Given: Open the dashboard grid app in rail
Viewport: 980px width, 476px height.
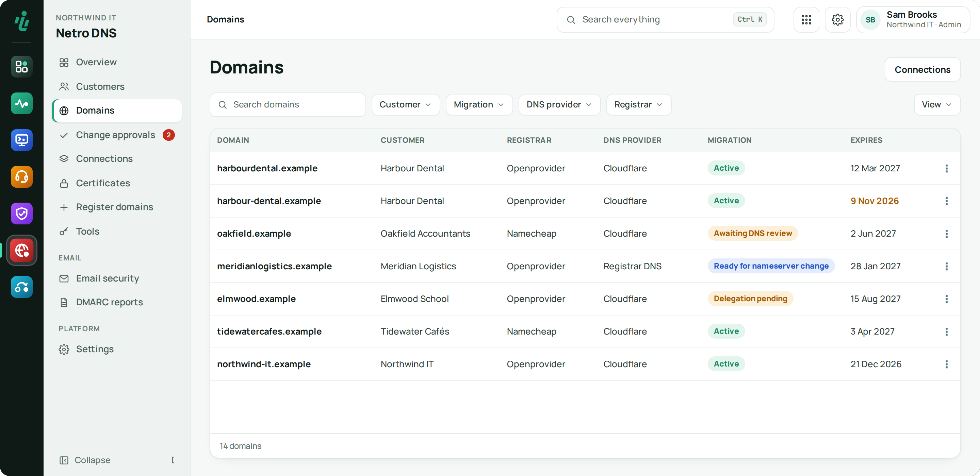Looking at the screenshot, I should [22, 67].
